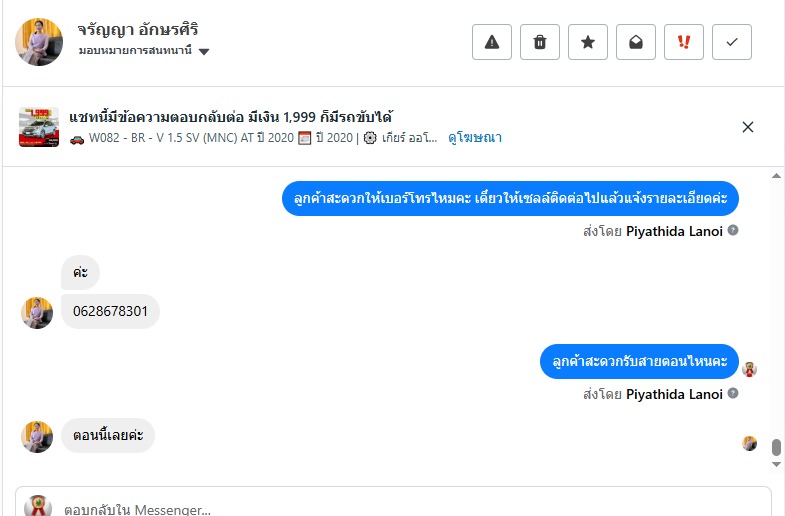The height and width of the screenshot is (516, 785).
Task: Click info icon beside second "Piyathida Lanoi"
Action: 733,394
